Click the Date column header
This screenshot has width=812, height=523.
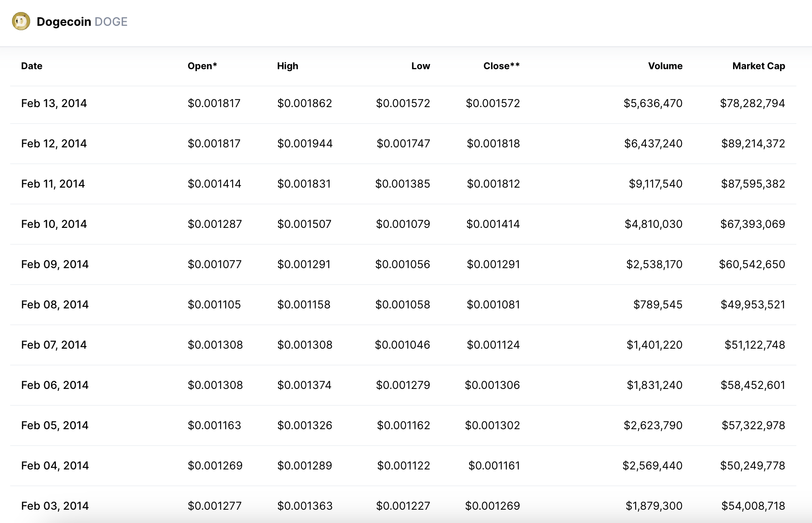[x=32, y=66]
